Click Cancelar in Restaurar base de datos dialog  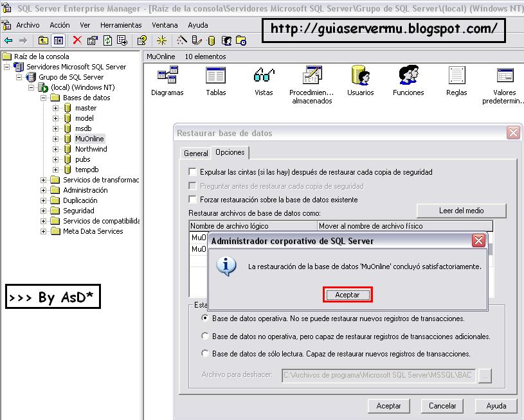[x=442, y=406]
